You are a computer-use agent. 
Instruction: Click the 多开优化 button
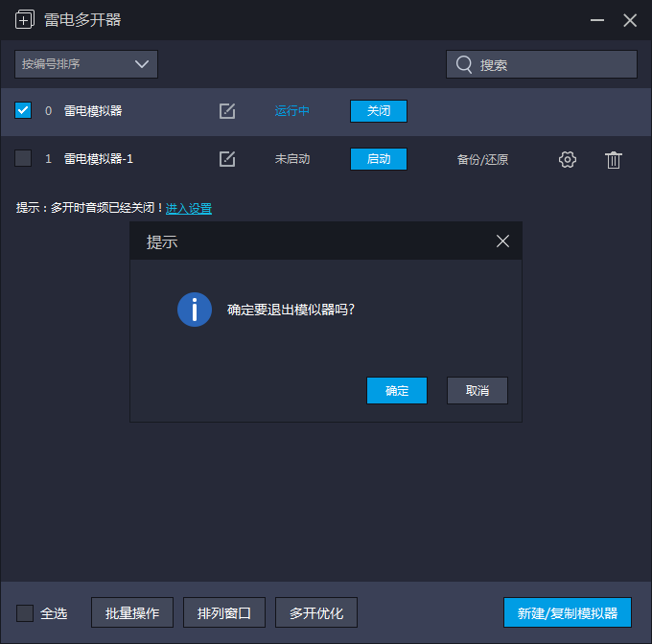tap(316, 612)
